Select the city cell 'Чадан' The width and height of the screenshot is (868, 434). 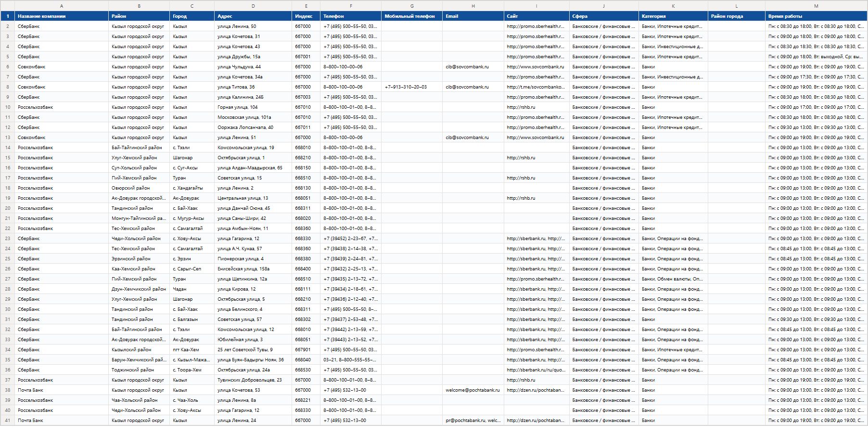(192, 289)
